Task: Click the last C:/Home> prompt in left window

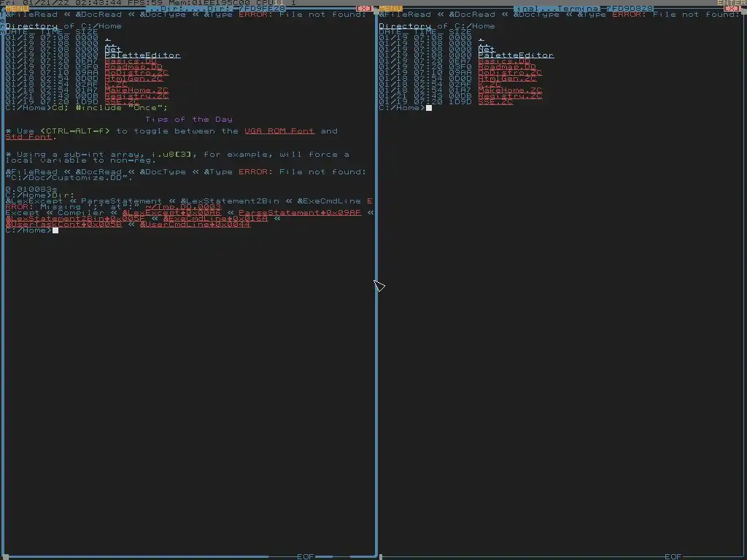Action: pos(28,230)
